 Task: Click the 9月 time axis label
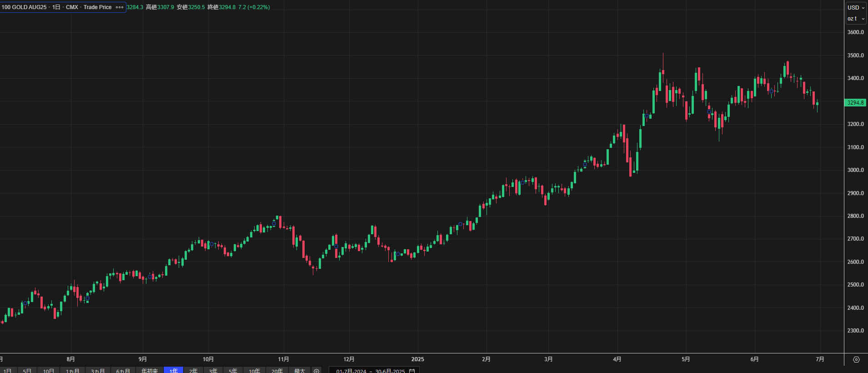coord(143,359)
